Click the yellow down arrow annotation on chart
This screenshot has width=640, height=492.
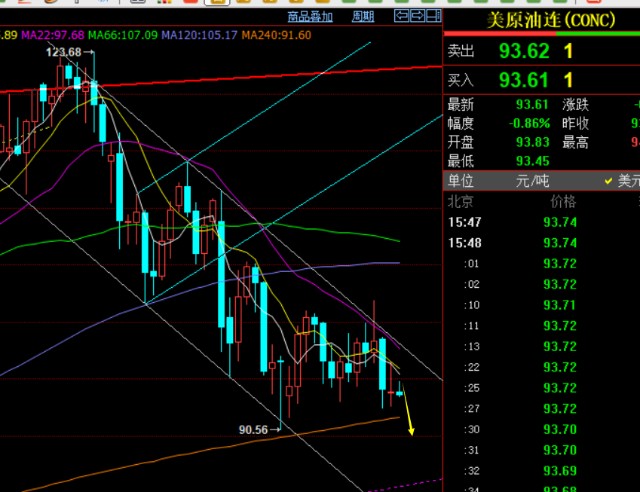[408, 418]
